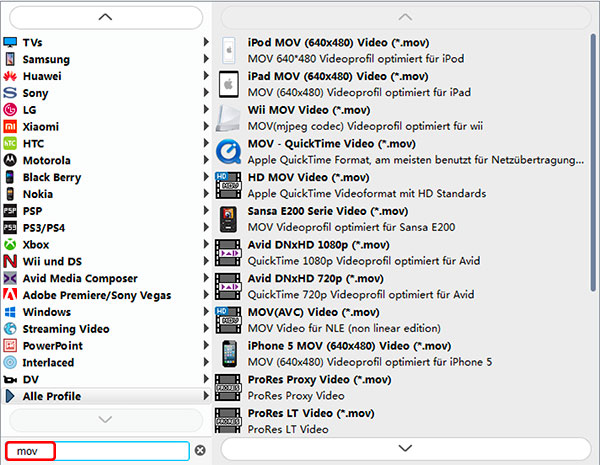
Task: Select the Alle Profile category
Action: 106,396
